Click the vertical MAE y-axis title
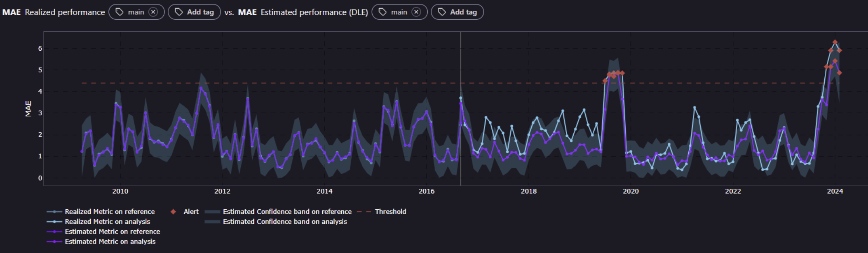 28,108
